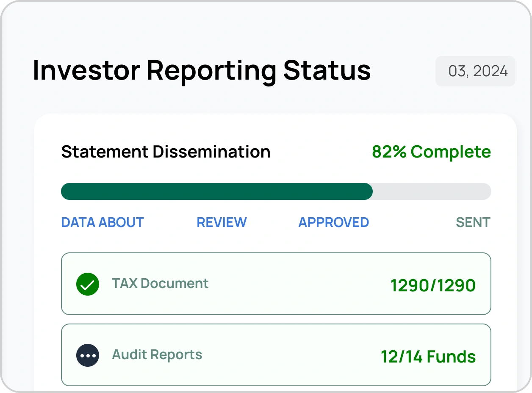Switch to the REVIEW stage
Screen dimensions: 532x393
click(x=222, y=222)
